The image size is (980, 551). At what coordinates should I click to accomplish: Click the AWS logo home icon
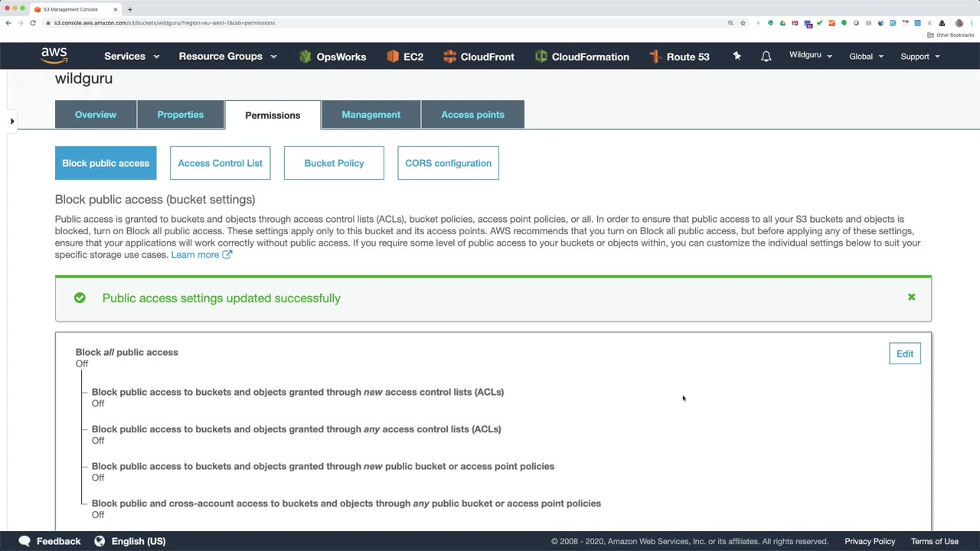click(54, 56)
